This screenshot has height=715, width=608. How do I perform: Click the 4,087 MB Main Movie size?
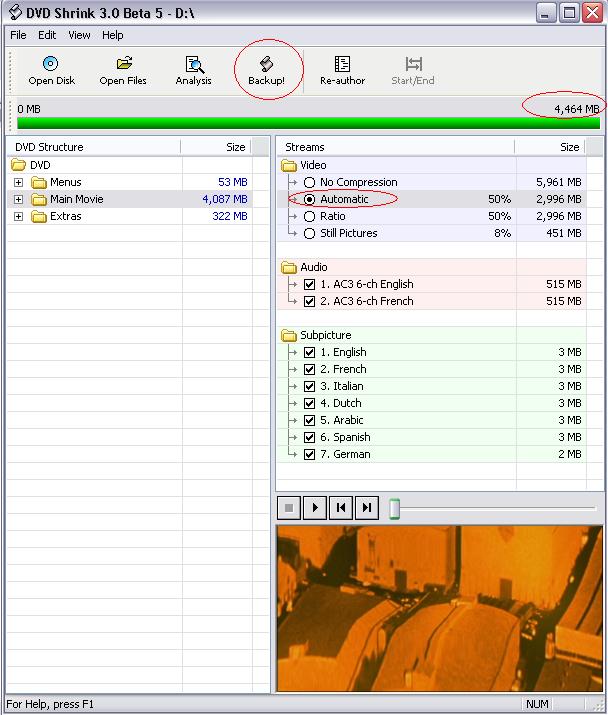tap(225, 199)
